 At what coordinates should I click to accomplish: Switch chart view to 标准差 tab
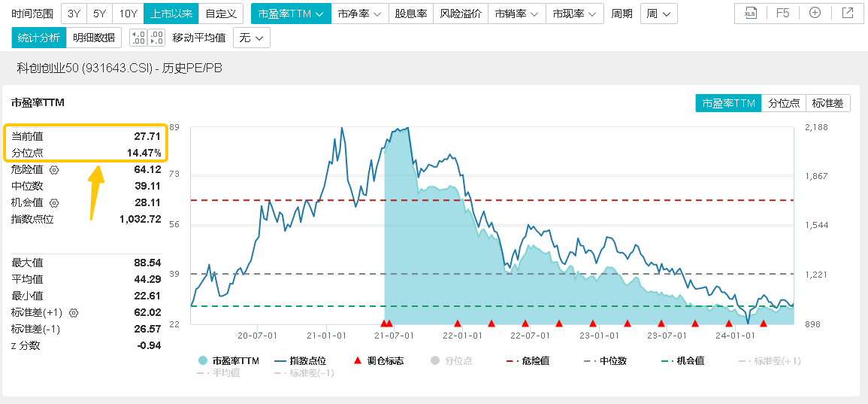(828, 103)
